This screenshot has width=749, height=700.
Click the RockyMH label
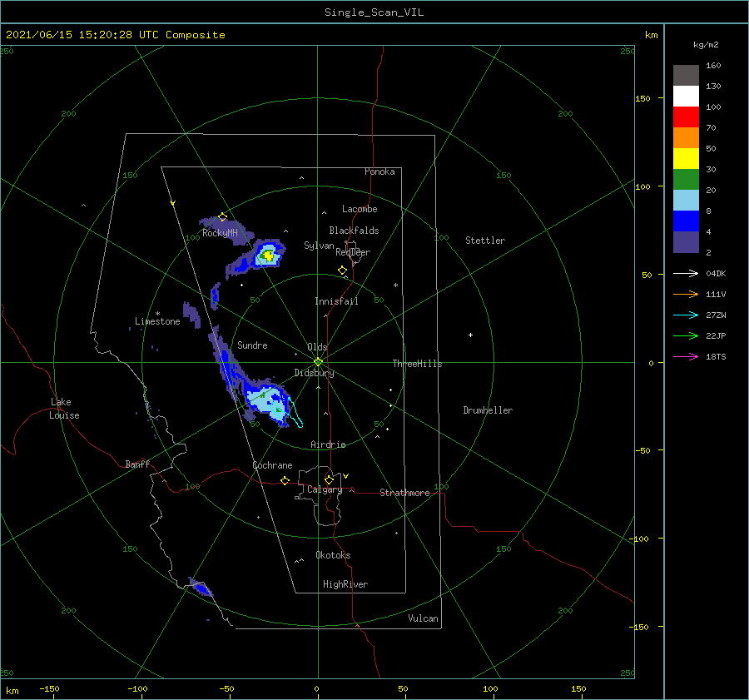[x=220, y=233]
